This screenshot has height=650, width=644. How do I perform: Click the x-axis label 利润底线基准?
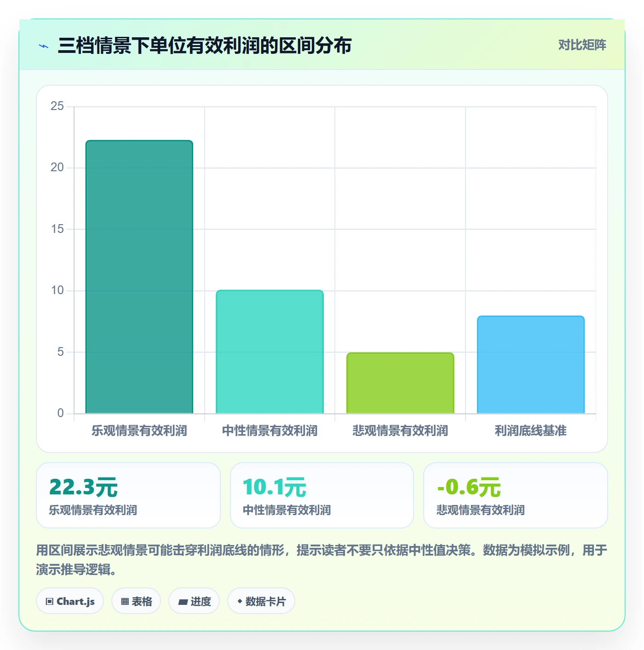pyautogui.click(x=531, y=430)
